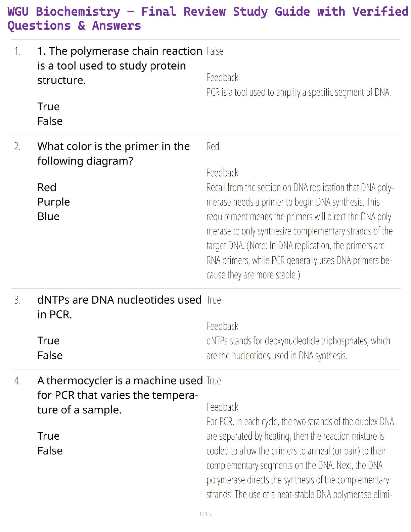
Task: Choose Purple option for primer color question
Action: coord(53,202)
